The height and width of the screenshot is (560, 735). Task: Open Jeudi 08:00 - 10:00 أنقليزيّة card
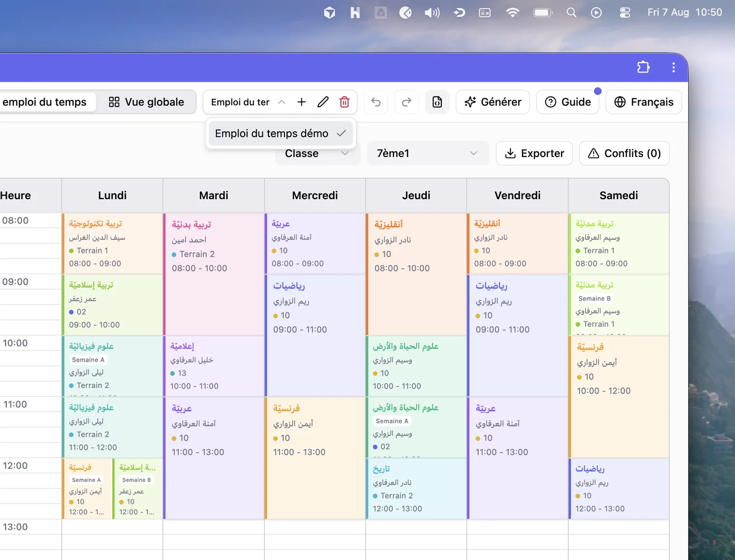417,274
